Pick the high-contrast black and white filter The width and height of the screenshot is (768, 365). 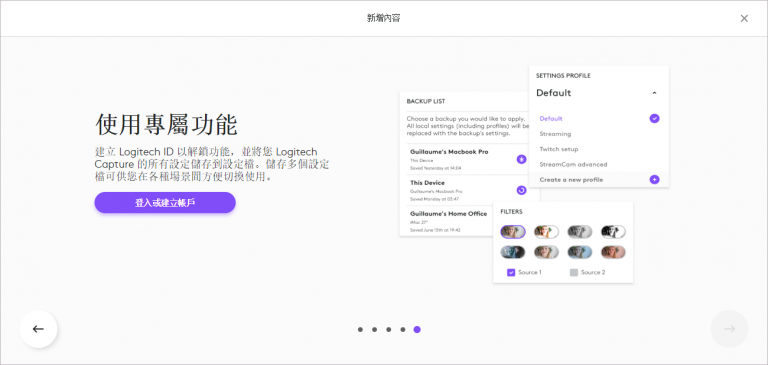613,232
